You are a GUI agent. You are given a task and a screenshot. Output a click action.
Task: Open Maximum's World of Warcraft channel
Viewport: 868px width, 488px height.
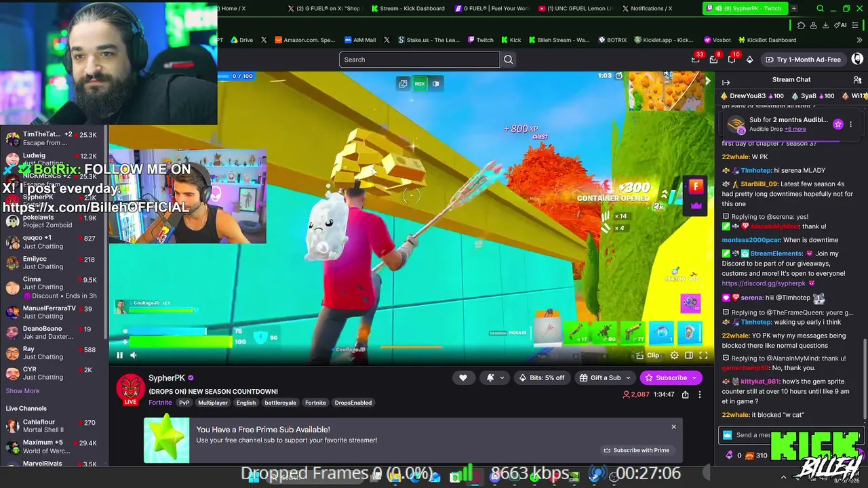coord(53,447)
